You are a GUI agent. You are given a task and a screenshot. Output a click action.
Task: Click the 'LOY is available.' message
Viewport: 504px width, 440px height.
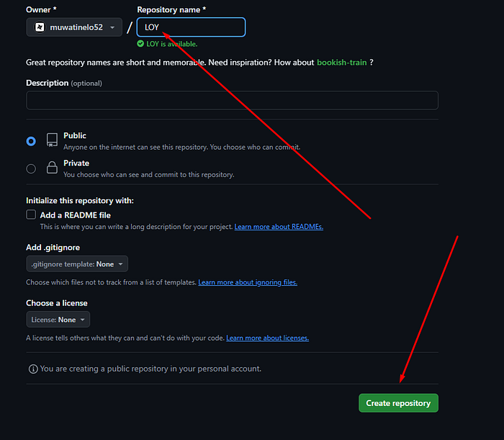[x=171, y=44]
